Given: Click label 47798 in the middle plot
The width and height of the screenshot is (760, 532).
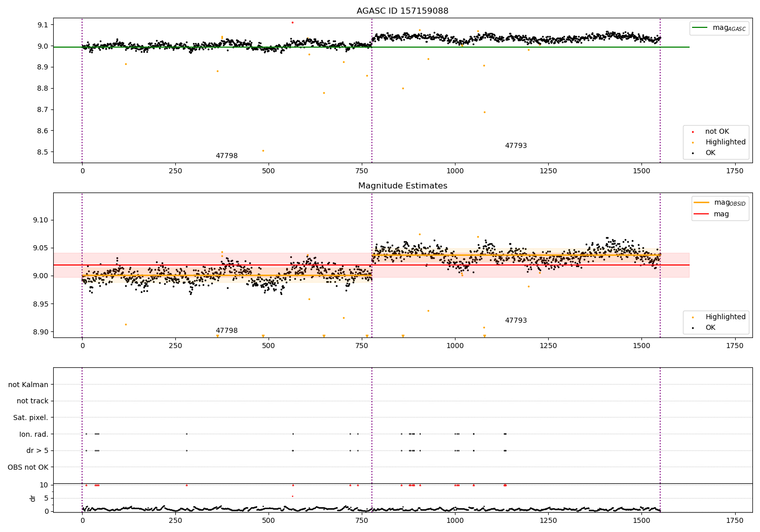Looking at the screenshot, I should point(226,331).
